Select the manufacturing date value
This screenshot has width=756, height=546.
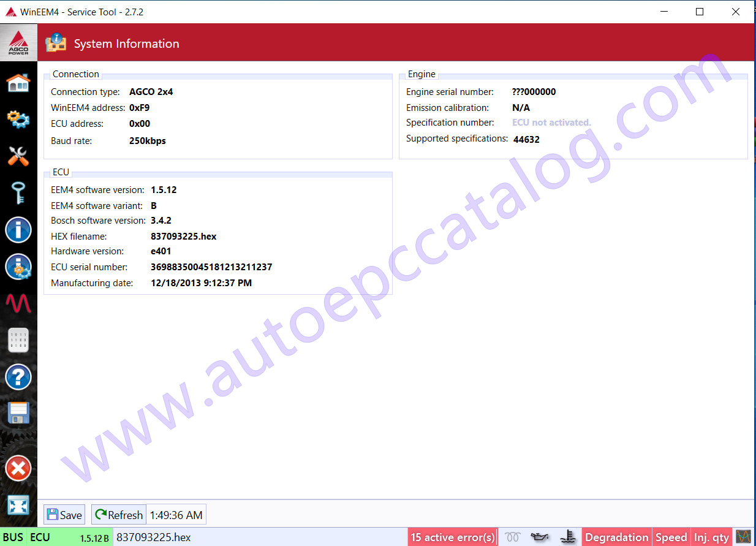tap(201, 283)
